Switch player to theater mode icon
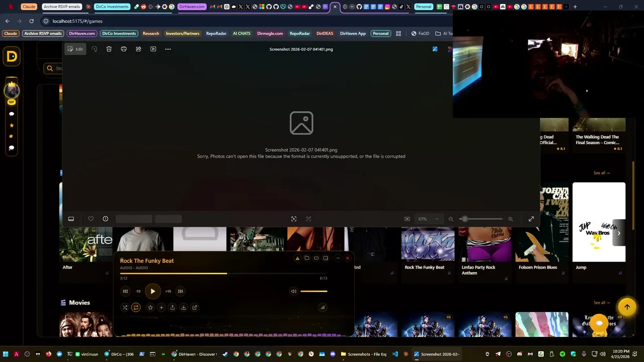This screenshot has height=362, width=644. coord(316,258)
